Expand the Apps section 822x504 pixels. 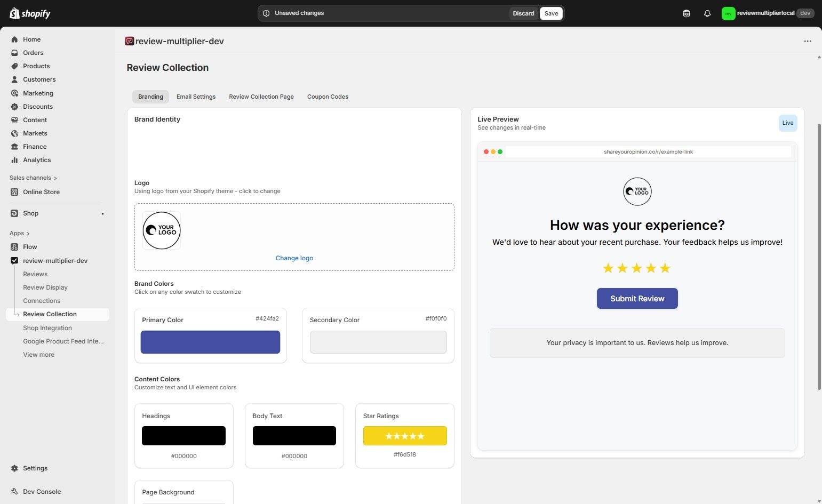click(x=19, y=233)
